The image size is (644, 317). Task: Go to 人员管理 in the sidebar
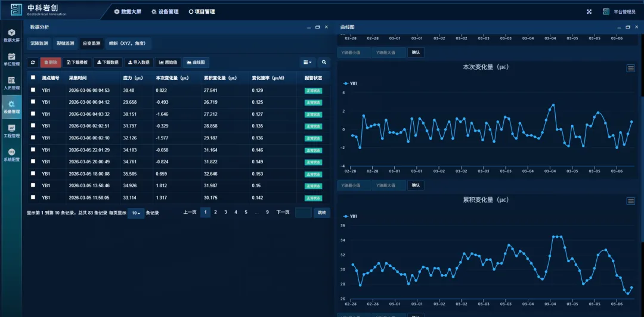point(11,83)
